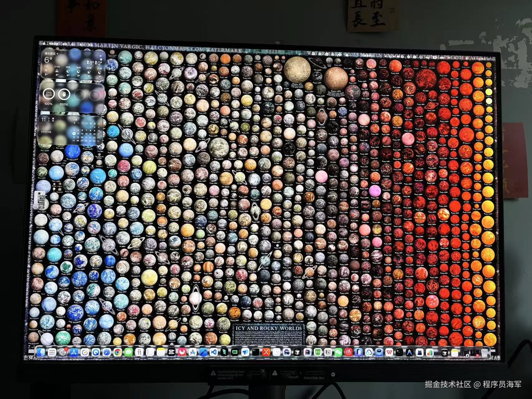Click the 17:09 sunset forecast entry
The height and width of the screenshot is (399, 532).
[57, 71]
